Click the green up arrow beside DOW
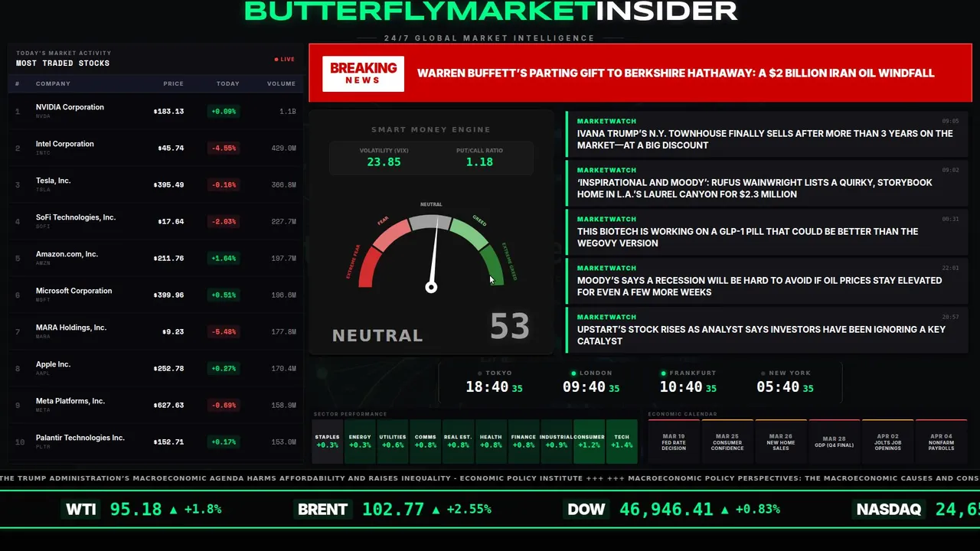Screen dimensions: 980x551 pyautogui.click(x=724, y=509)
